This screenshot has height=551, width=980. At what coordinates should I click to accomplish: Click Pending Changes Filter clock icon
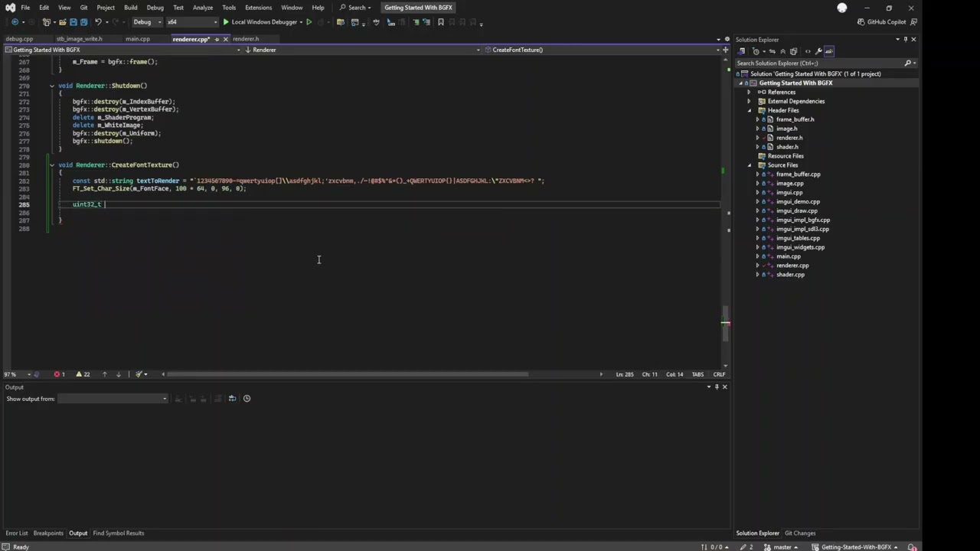(756, 51)
